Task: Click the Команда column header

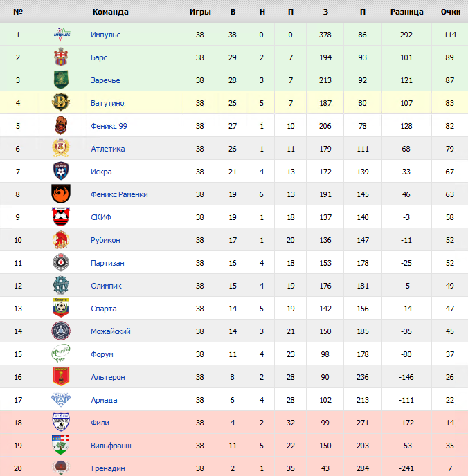Action: coord(110,12)
